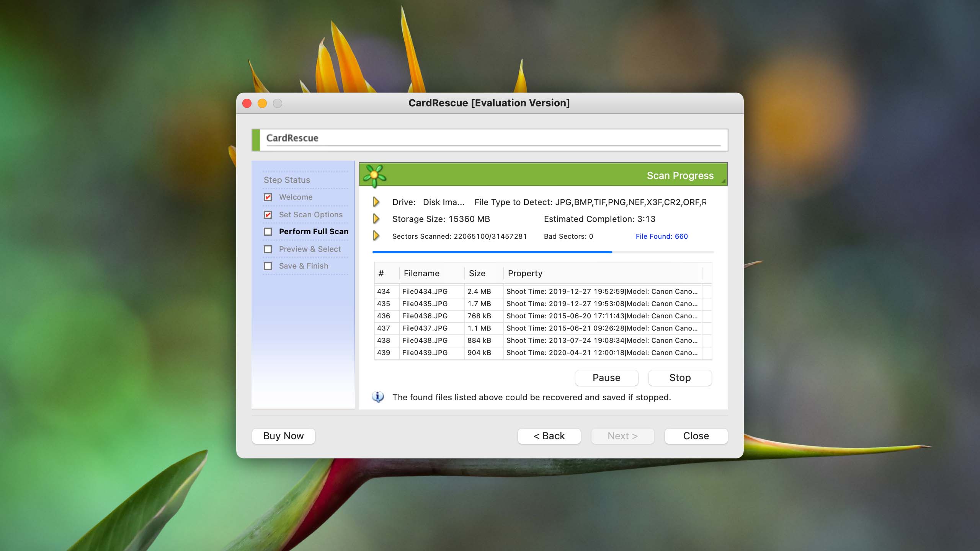Click the corner triangle in Scan Progress header
The width and height of the screenshot is (980, 551).
click(724, 181)
